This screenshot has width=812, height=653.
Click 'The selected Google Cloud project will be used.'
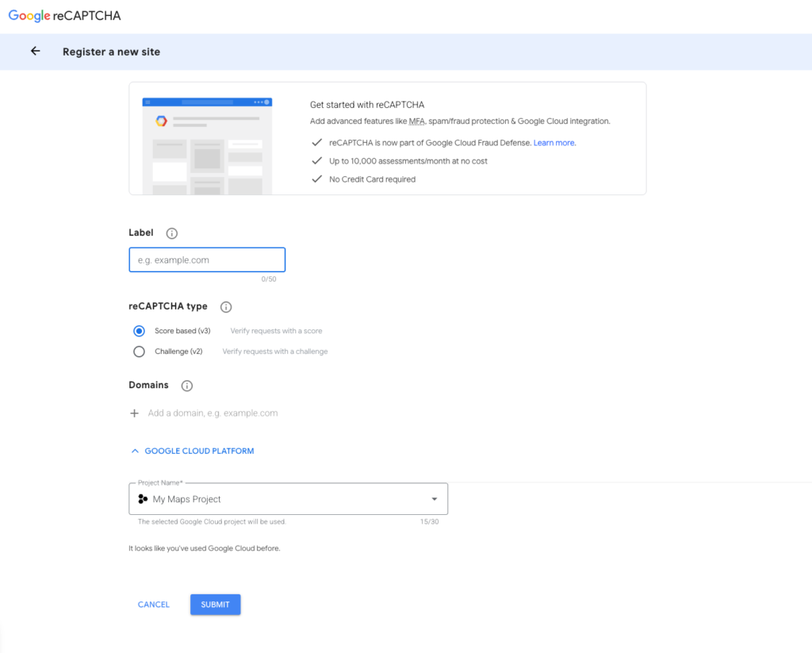[x=212, y=522]
